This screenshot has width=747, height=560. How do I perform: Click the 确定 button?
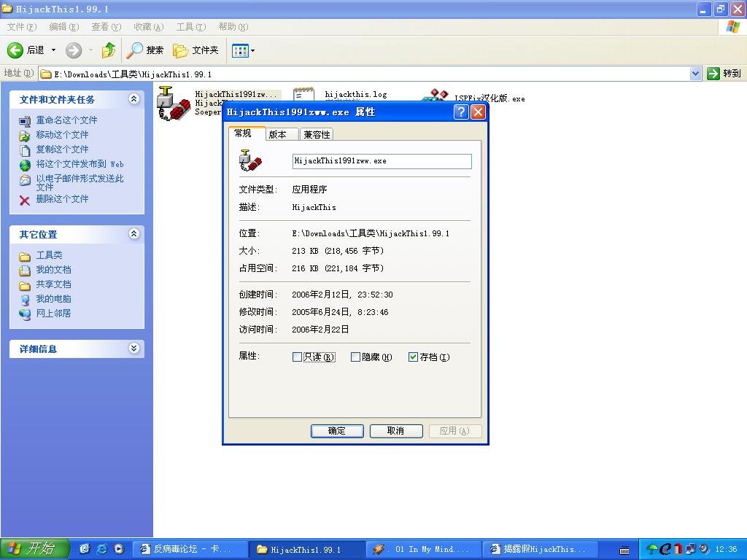[337, 431]
